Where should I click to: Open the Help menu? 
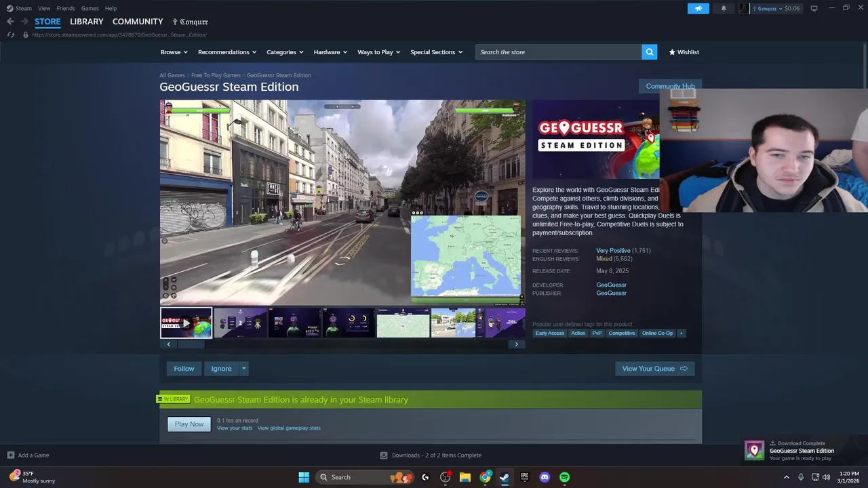coord(111,8)
